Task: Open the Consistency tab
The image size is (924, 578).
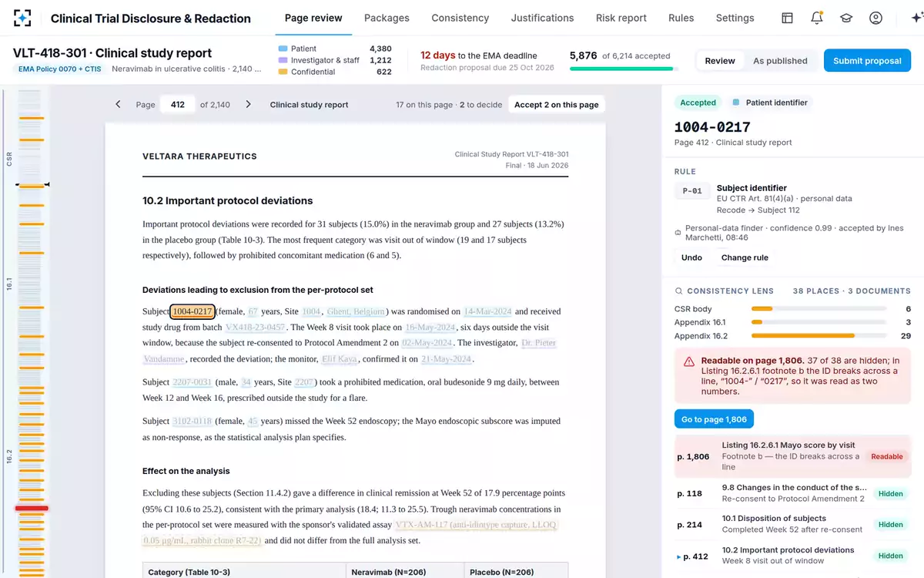Action: (x=460, y=18)
